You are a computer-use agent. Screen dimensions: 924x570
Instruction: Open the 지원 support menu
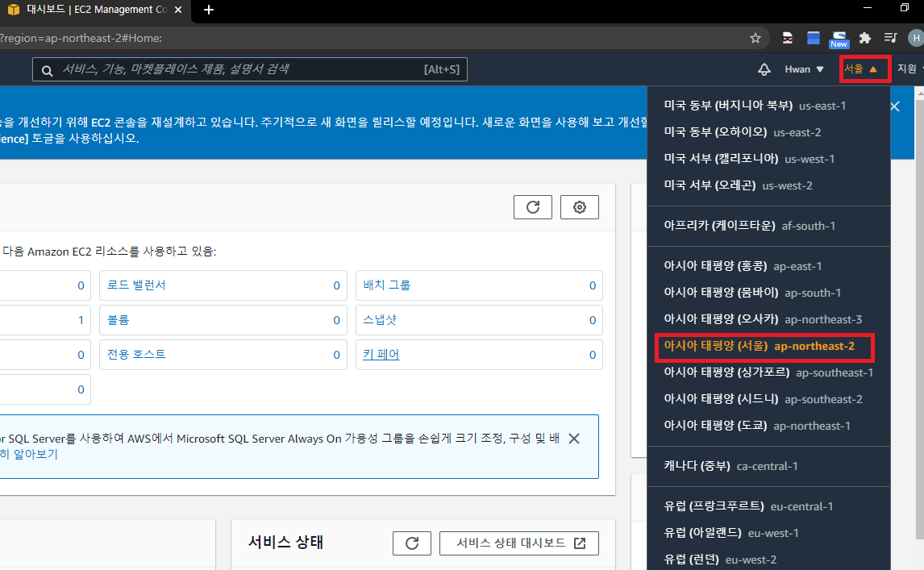(909, 69)
